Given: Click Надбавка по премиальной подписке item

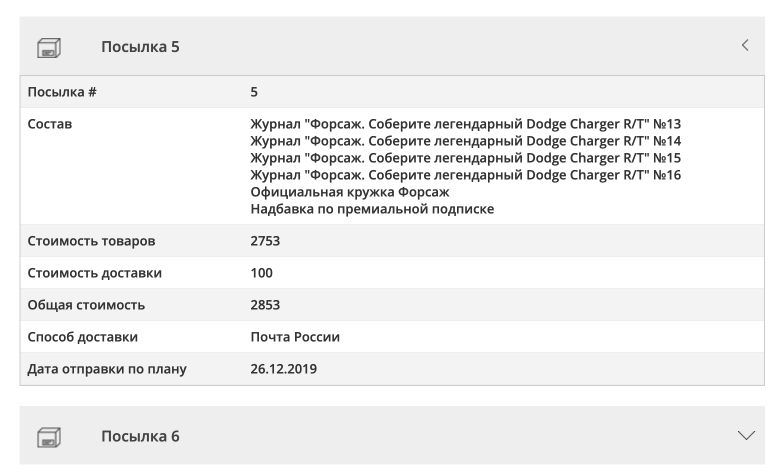Looking at the screenshot, I should pyautogui.click(x=373, y=209).
